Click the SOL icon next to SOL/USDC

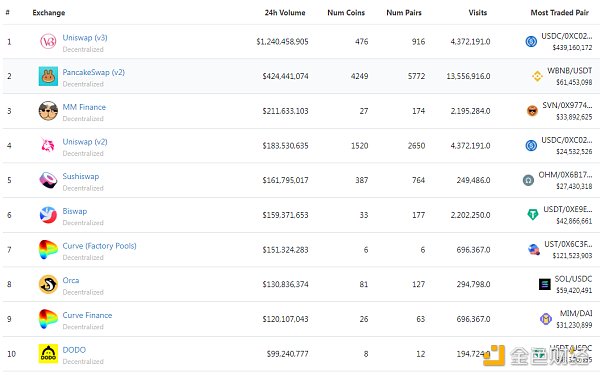click(545, 284)
